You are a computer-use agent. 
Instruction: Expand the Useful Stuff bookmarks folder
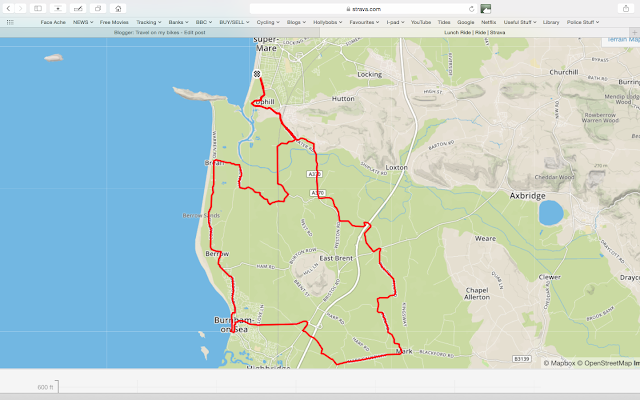[520, 22]
